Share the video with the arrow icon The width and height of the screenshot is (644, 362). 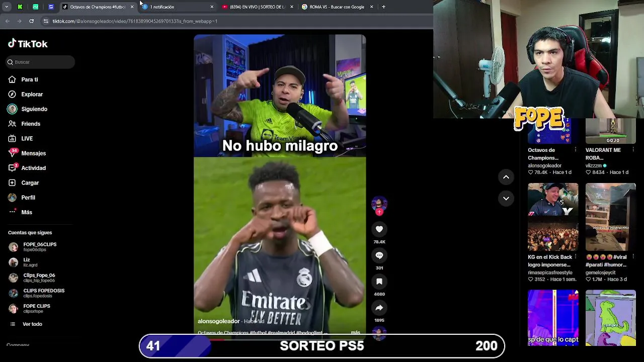click(379, 308)
